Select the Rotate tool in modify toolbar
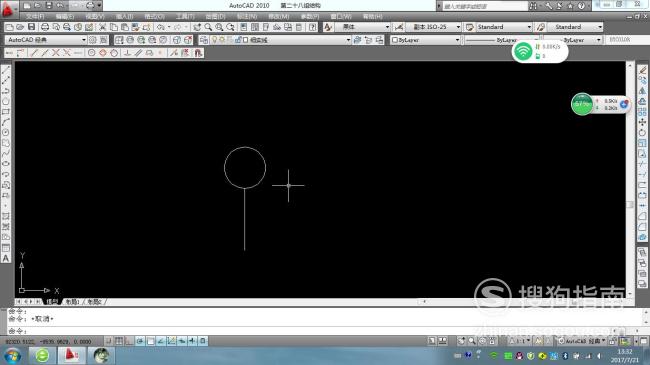The height and width of the screenshot is (365, 650). click(x=642, y=133)
